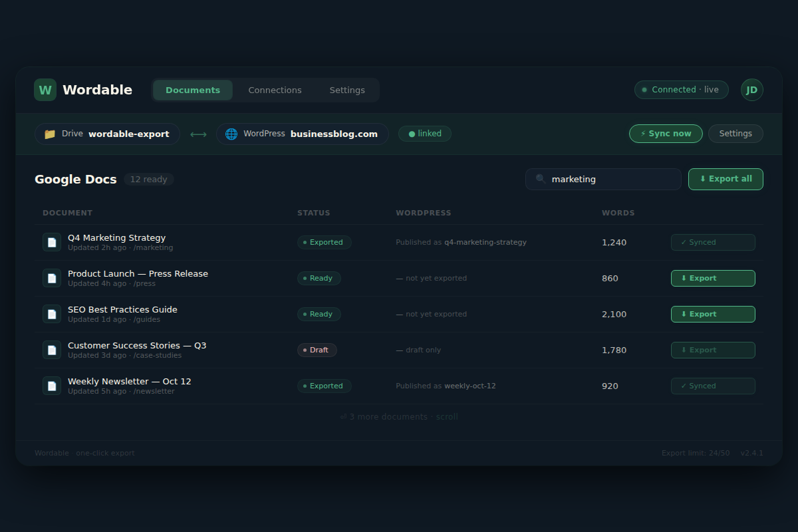Open the Settings tab in the header

tap(347, 90)
